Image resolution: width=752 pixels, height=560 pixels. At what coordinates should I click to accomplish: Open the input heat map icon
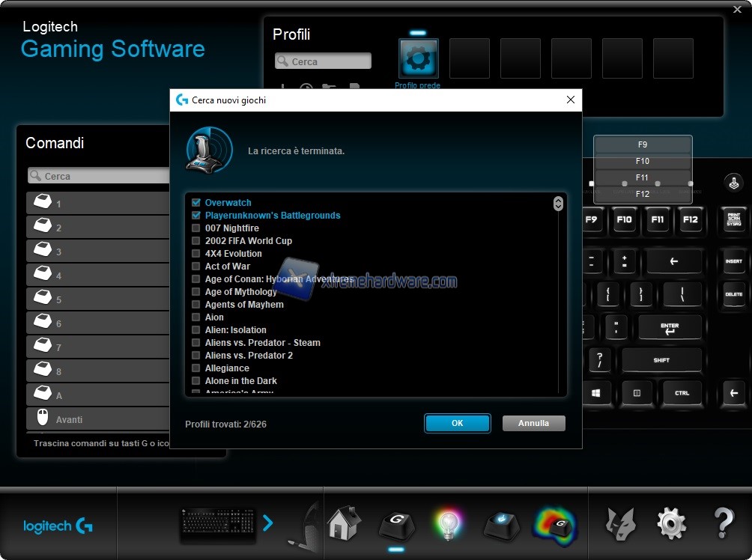tap(555, 523)
